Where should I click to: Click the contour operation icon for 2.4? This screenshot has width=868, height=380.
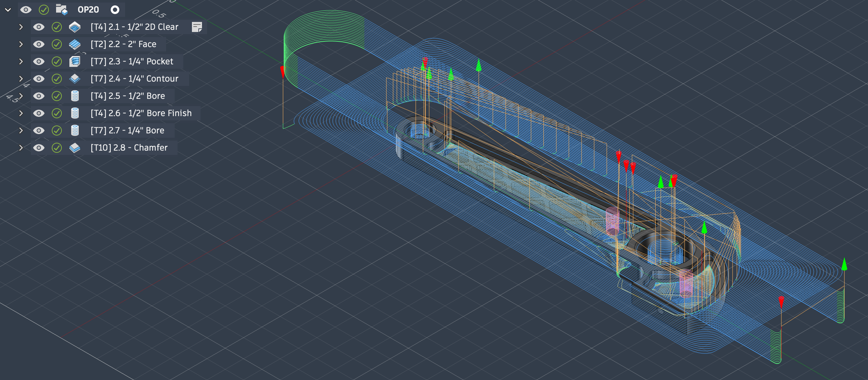(75, 79)
